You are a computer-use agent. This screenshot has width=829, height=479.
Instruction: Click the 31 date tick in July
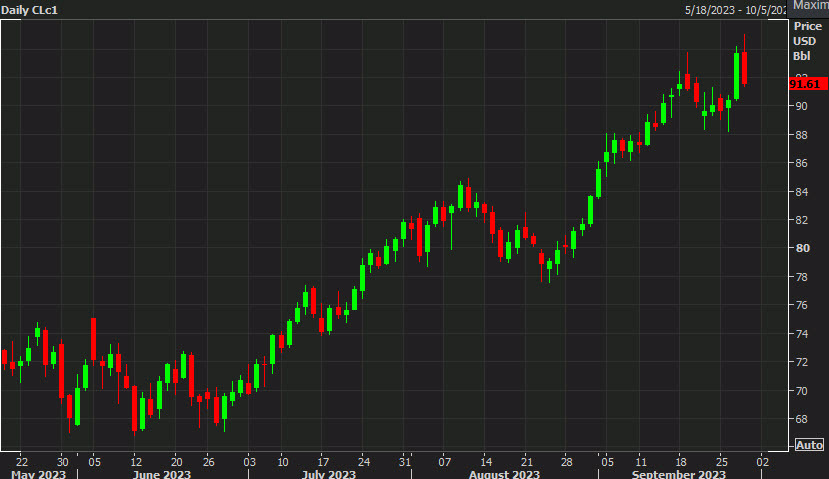click(x=404, y=462)
